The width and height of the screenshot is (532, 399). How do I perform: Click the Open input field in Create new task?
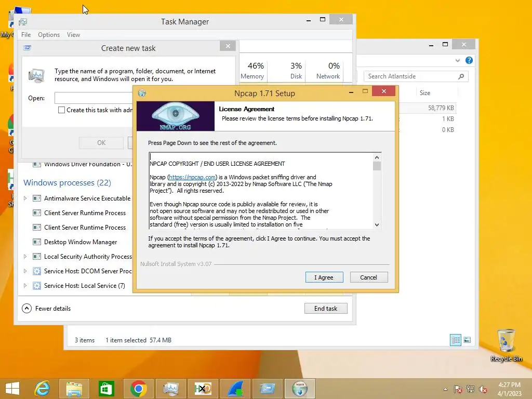point(94,98)
